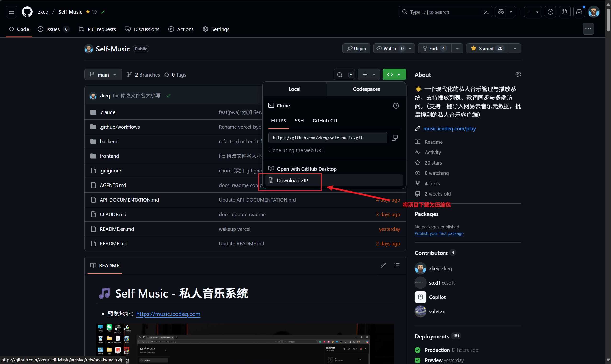Click Publish your first package link

click(439, 233)
